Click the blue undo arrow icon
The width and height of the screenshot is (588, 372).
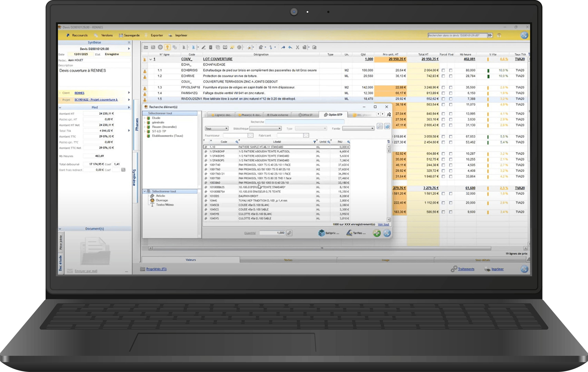pyautogui.click(x=290, y=48)
